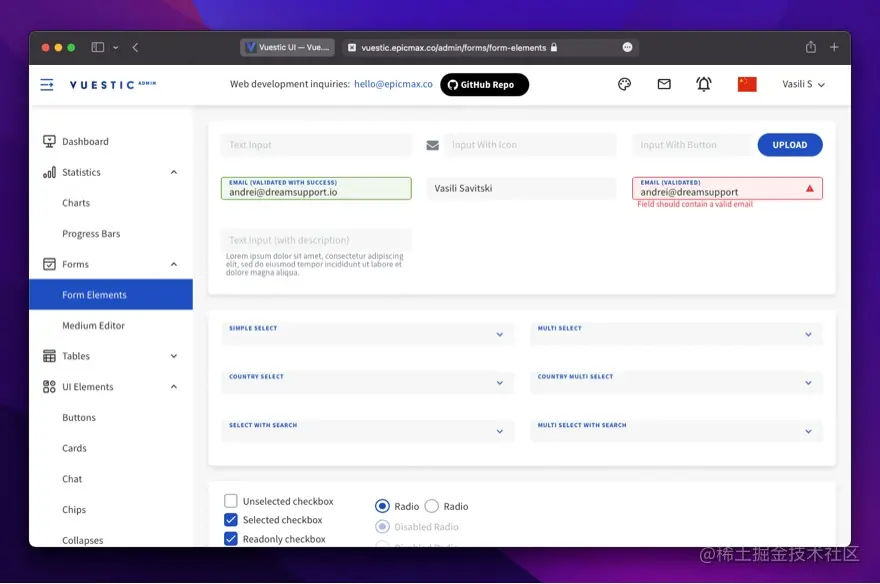Go to Medium Editor page
The width and height of the screenshot is (880, 584).
pos(95,325)
